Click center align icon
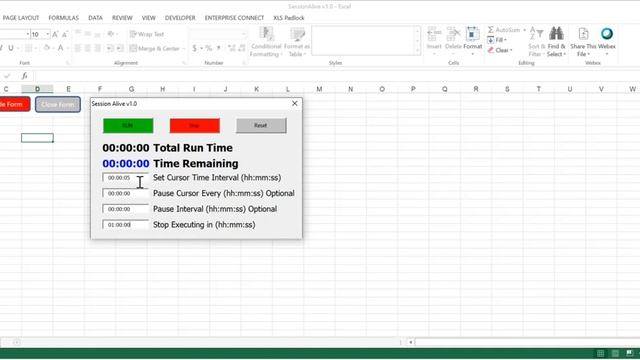The height and width of the screenshot is (360, 640). click(87, 48)
